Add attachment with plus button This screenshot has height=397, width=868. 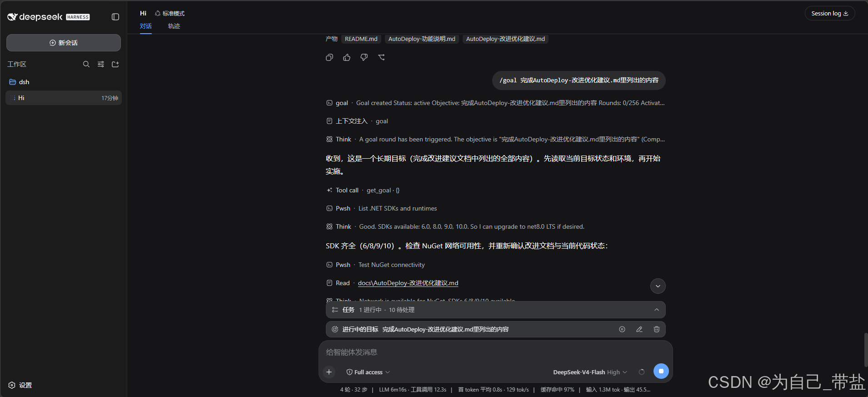click(329, 372)
